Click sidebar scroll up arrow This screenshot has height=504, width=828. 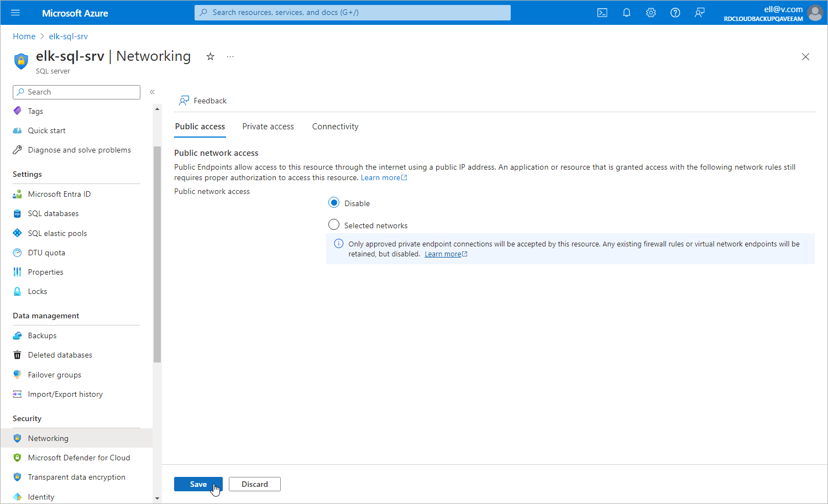pos(158,109)
